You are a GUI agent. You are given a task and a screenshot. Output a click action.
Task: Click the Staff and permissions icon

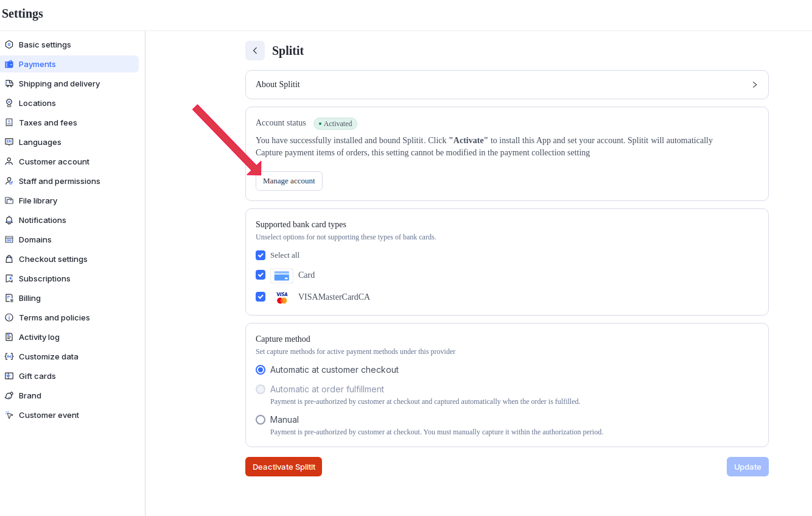pos(9,181)
